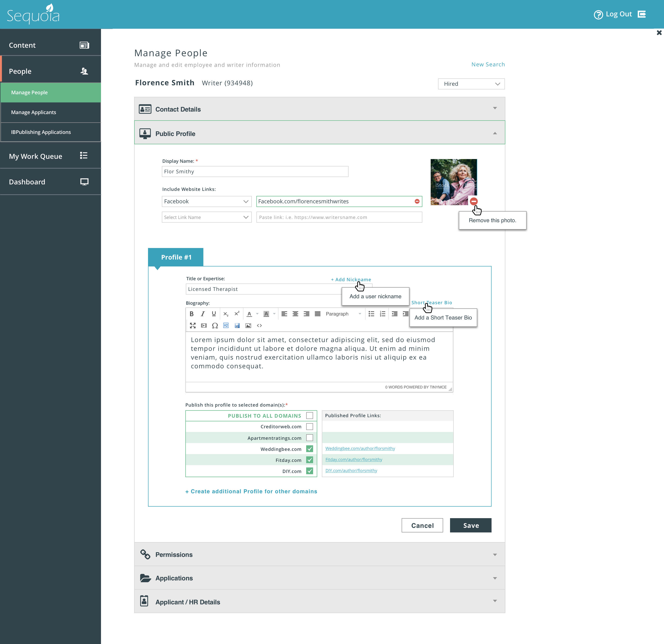Click the Create additional Profile link

coord(251,491)
